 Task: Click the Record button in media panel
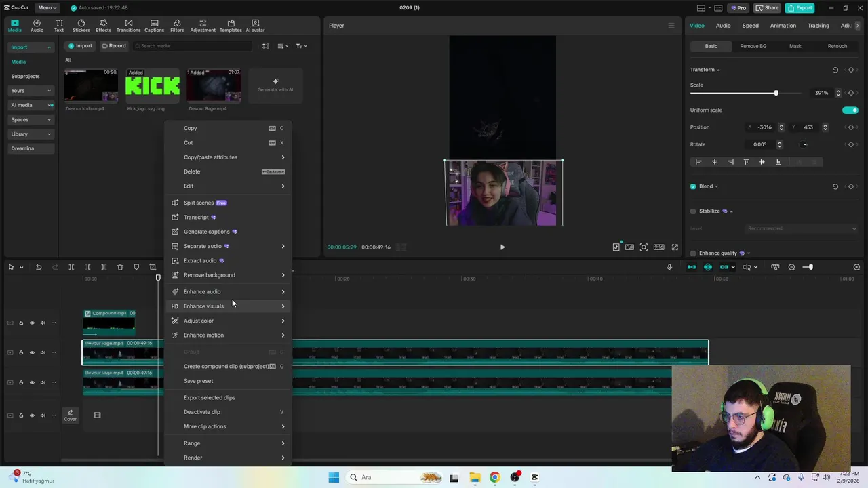pos(113,46)
